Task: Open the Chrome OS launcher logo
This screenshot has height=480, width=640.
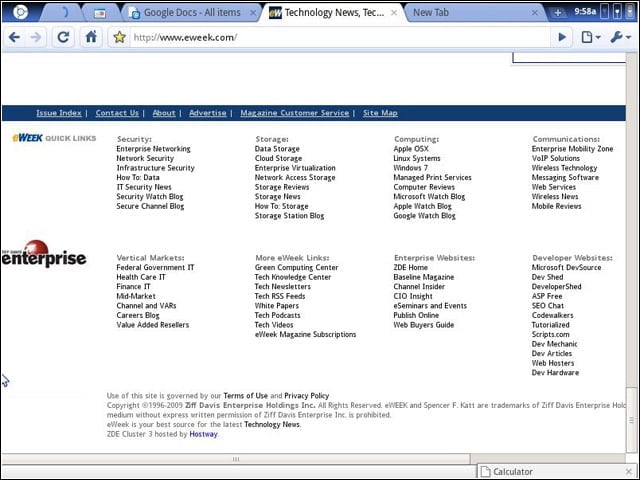Action: (x=20, y=12)
